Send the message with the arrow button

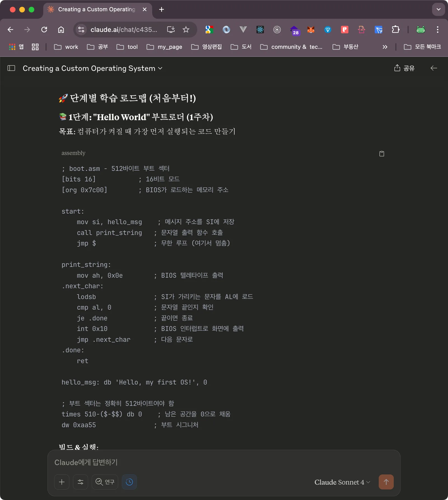click(386, 482)
